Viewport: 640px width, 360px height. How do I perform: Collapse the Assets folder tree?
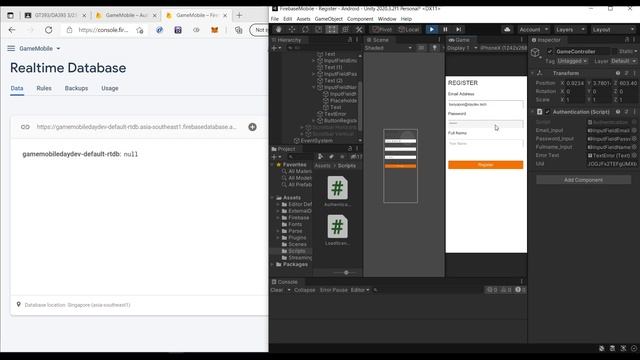click(x=273, y=198)
